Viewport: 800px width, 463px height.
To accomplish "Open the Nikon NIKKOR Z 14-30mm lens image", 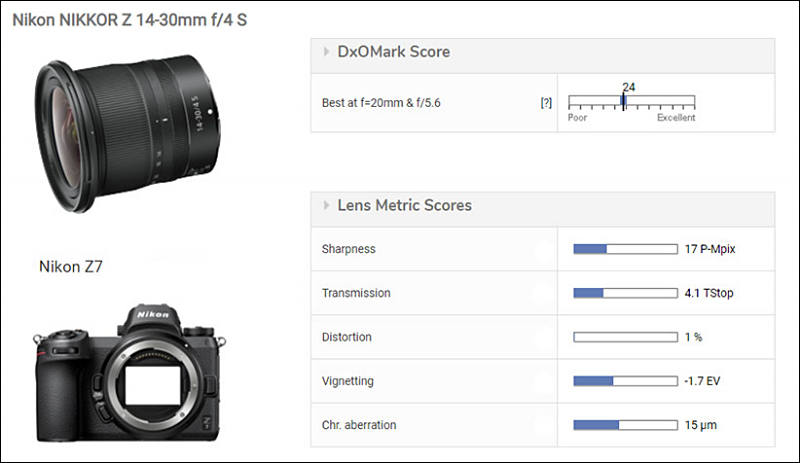I will coord(128,133).
